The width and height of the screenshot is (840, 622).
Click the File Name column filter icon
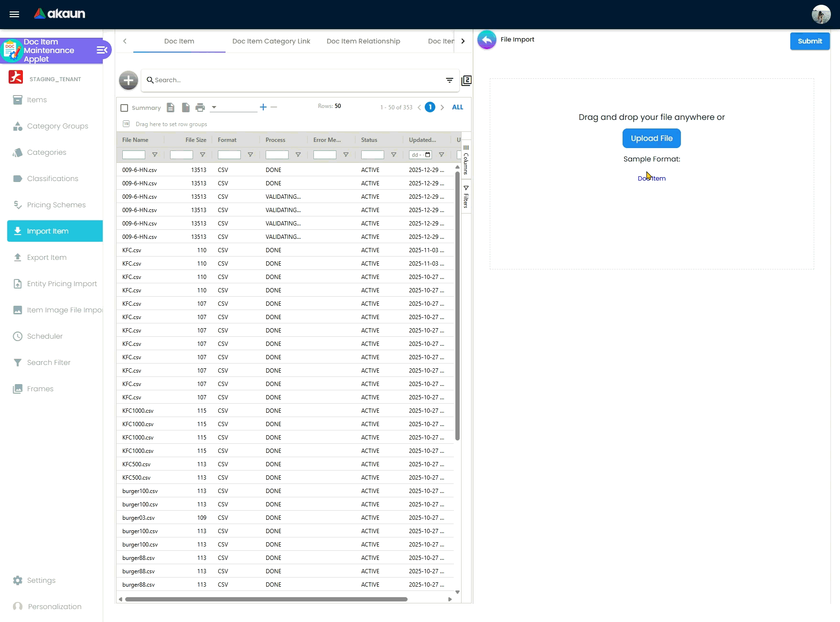tap(155, 155)
